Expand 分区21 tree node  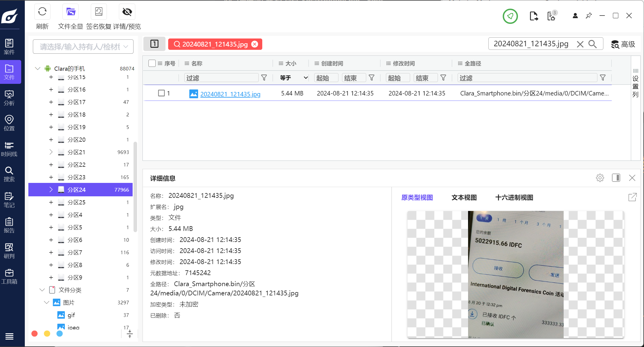pos(51,152)
